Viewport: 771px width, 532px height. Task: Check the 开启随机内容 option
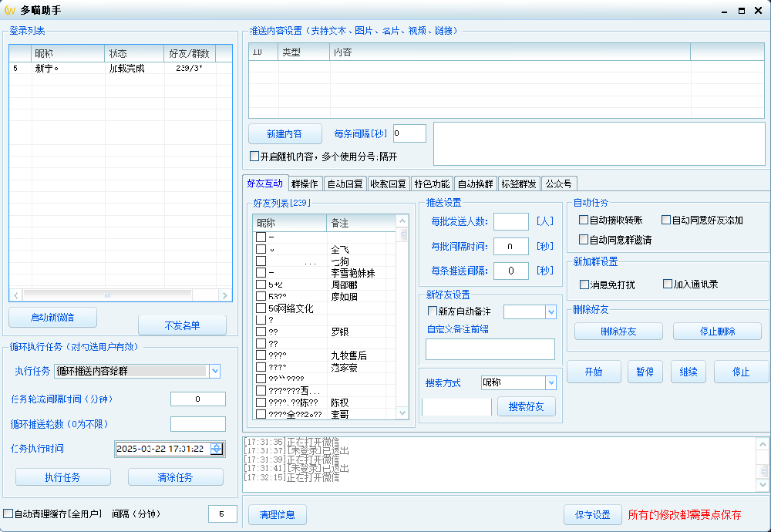pyautogui.click(x=254, y=157)
